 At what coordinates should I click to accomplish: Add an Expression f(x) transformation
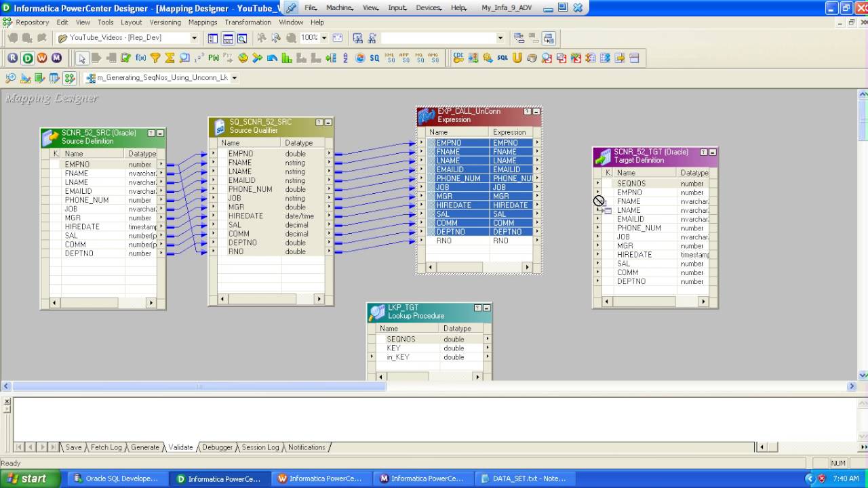141,58
